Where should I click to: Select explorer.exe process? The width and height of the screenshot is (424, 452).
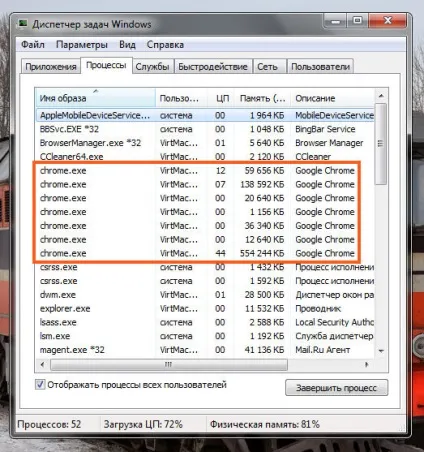tap(205, 308)
